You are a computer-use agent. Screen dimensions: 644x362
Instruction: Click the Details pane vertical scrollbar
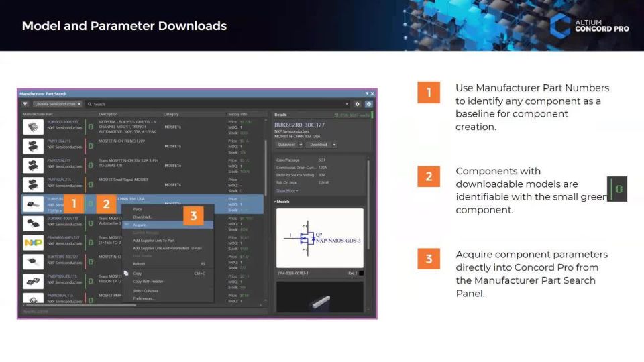point(368,204)
